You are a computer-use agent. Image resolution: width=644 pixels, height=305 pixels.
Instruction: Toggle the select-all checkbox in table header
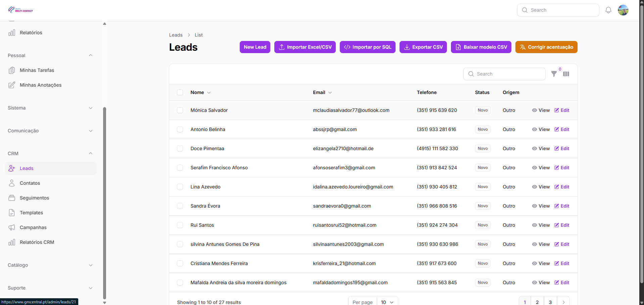(180, 92)
